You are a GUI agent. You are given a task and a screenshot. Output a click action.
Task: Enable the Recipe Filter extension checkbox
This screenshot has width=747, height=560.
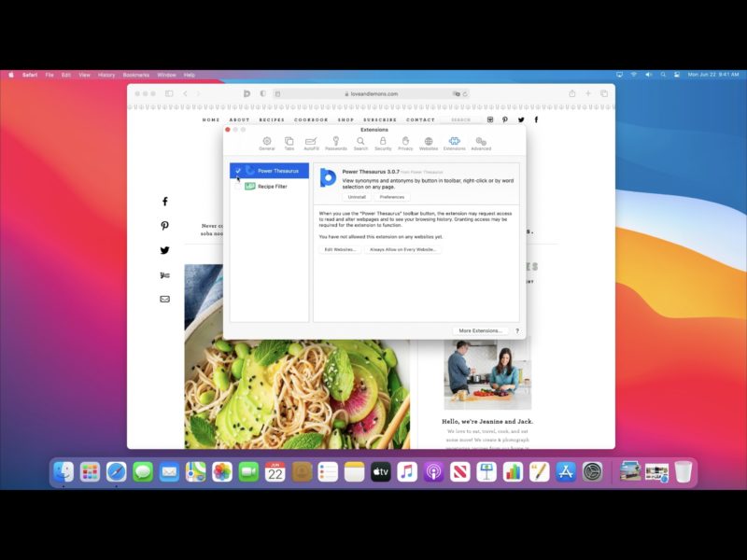(238, 186)
